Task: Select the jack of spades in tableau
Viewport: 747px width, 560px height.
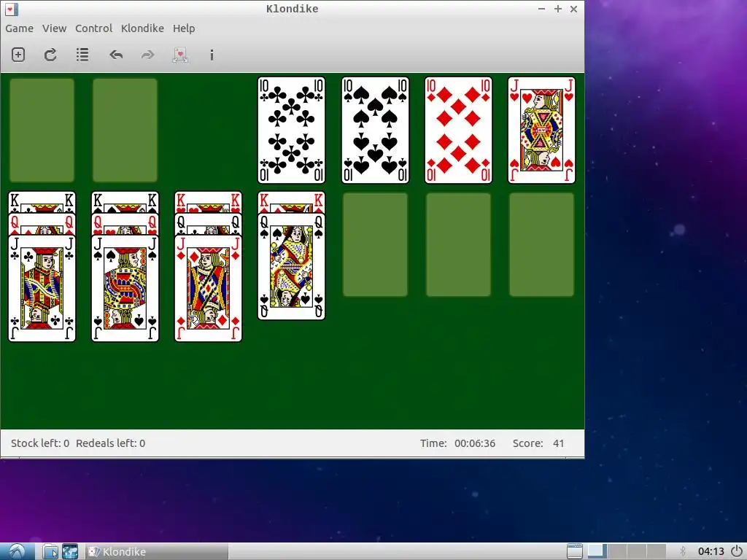Action: coord(125,289)
